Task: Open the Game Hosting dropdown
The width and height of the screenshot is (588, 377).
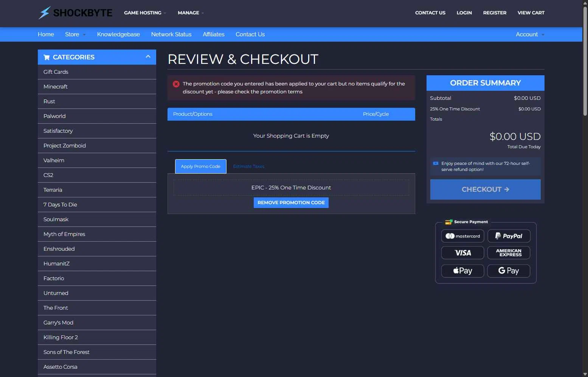Action: 145,13
